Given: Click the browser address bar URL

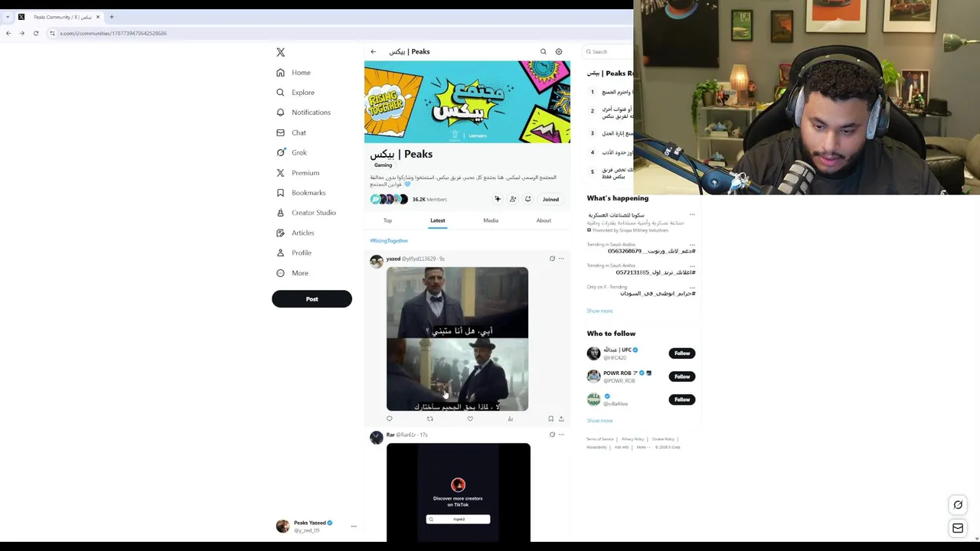Looking at the screenshot, I should click(x=113, y=33).
